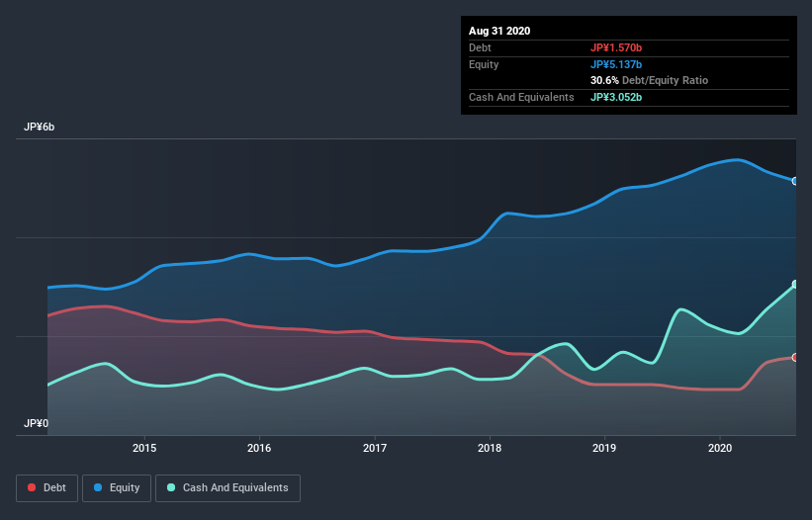Click the 2020 x-axis label
Viewport: 812px width, 520px height.
pyautogui.click(x=720, y=448)
